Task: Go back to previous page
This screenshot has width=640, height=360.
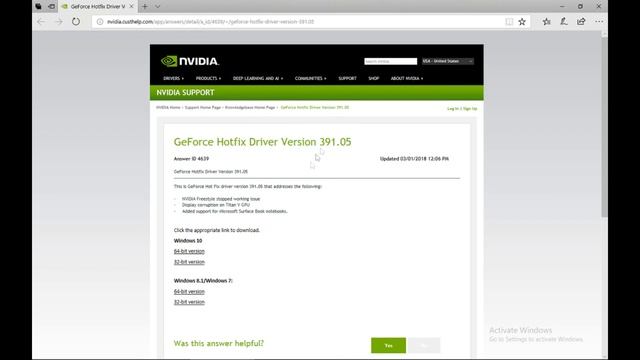Action: click(x=41, y=22)
